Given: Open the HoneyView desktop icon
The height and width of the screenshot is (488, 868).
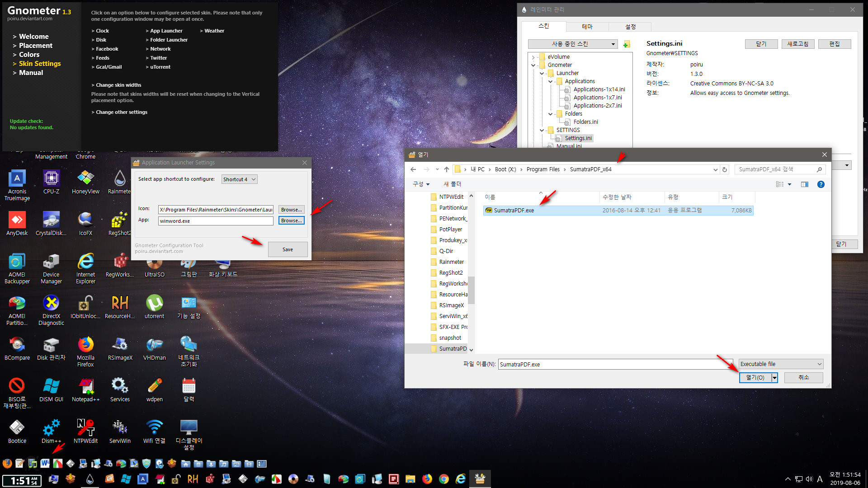Looking at the screenshot, I should [x=85, y=182].
